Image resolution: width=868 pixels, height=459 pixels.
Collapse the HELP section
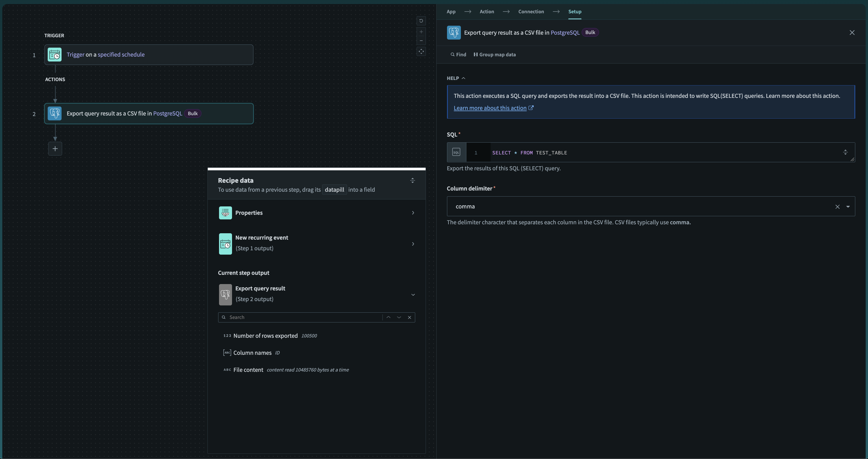[463, 78]
